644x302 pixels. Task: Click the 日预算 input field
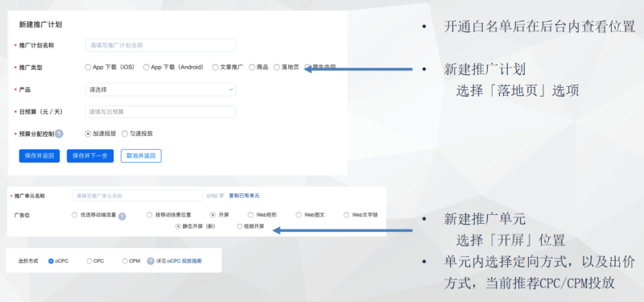160,111
